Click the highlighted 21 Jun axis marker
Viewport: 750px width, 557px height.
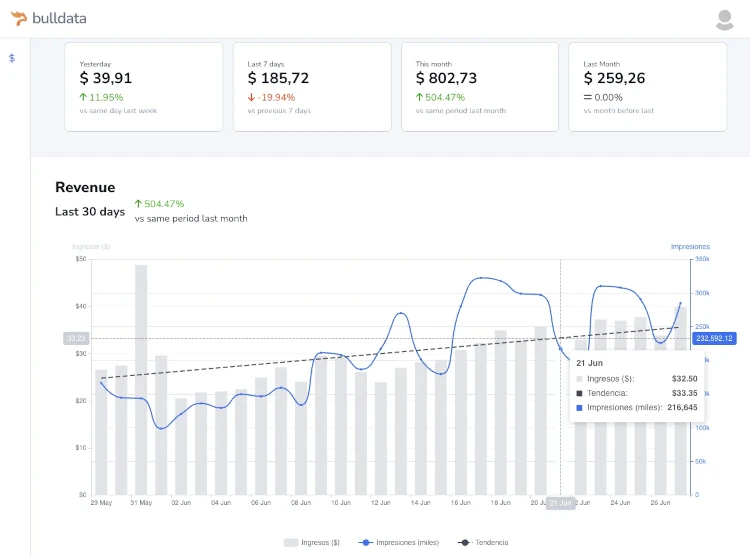coord(561,503)
